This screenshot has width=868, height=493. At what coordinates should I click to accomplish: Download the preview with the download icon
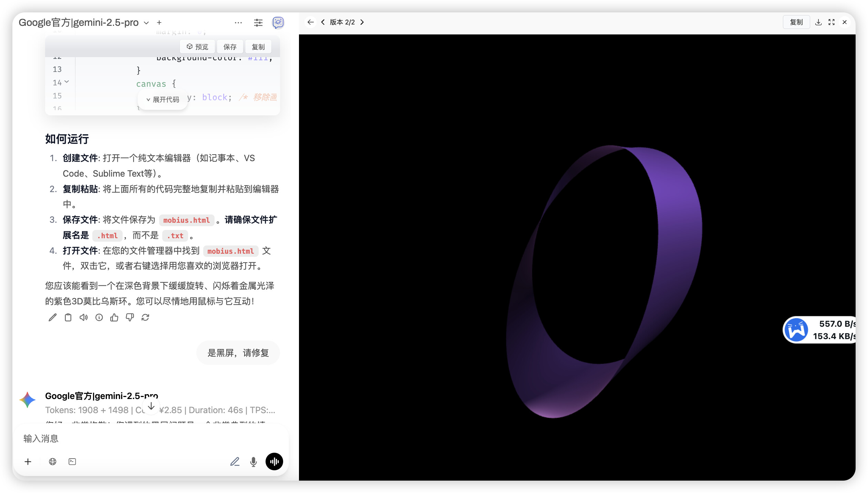click(x=819, y=22)
